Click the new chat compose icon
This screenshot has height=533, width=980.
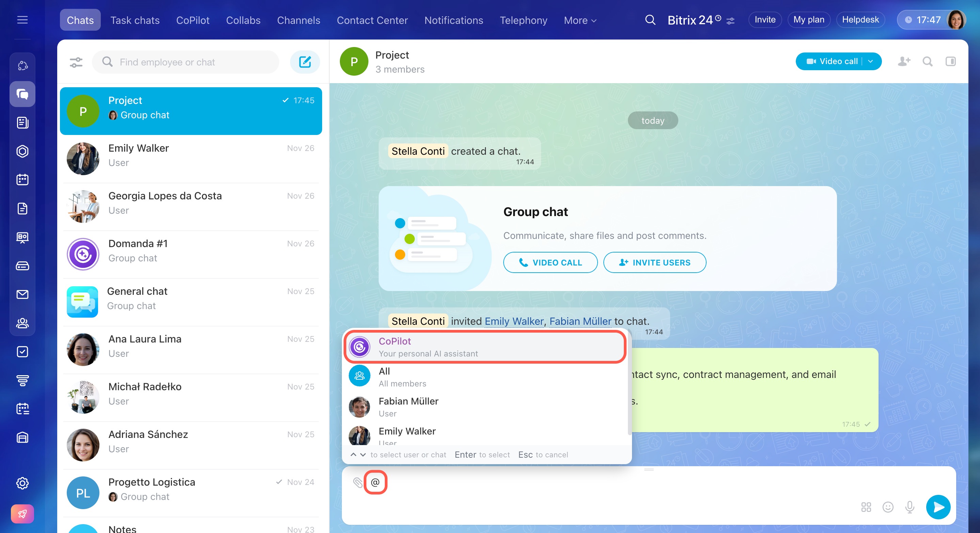pos(305,62)
